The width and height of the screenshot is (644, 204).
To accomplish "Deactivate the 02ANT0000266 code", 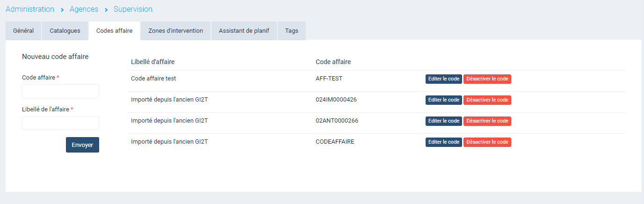I will (487, 121).
